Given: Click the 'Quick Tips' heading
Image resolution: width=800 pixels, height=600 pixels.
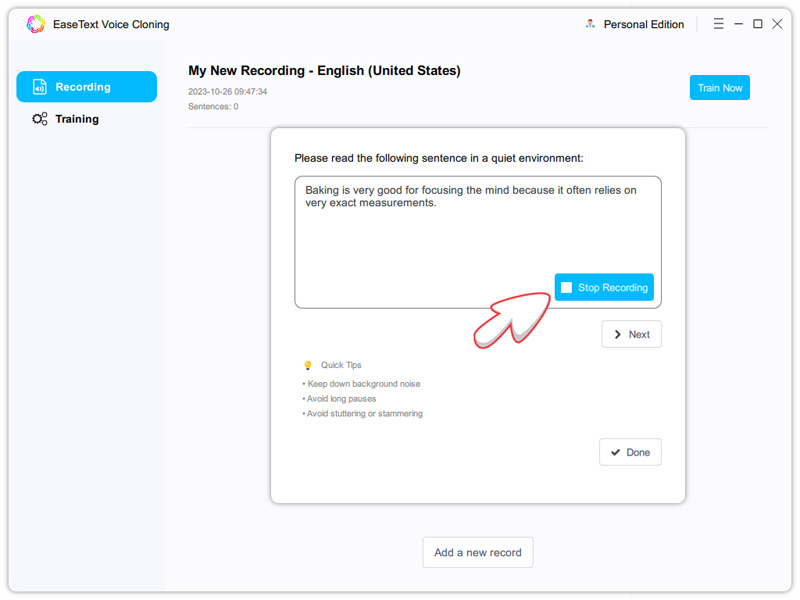Looking at the screenshot, I should pos(341,365).
